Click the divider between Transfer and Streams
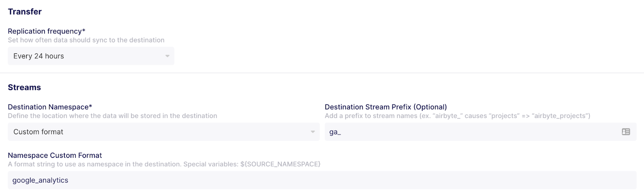 coord(322,73)
